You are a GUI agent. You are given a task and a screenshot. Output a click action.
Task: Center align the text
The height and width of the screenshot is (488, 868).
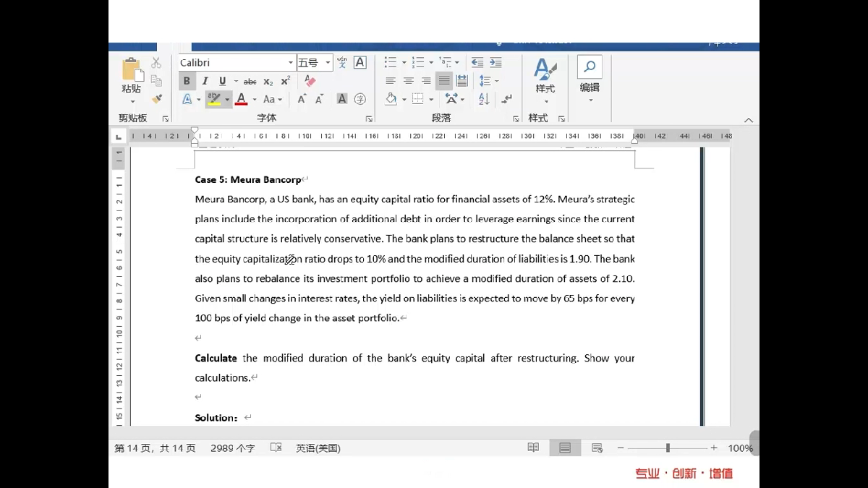[x=409, y=81]
